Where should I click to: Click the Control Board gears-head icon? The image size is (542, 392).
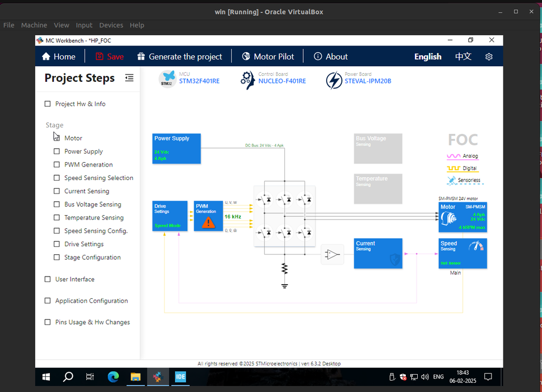click(x=247, y=80)
